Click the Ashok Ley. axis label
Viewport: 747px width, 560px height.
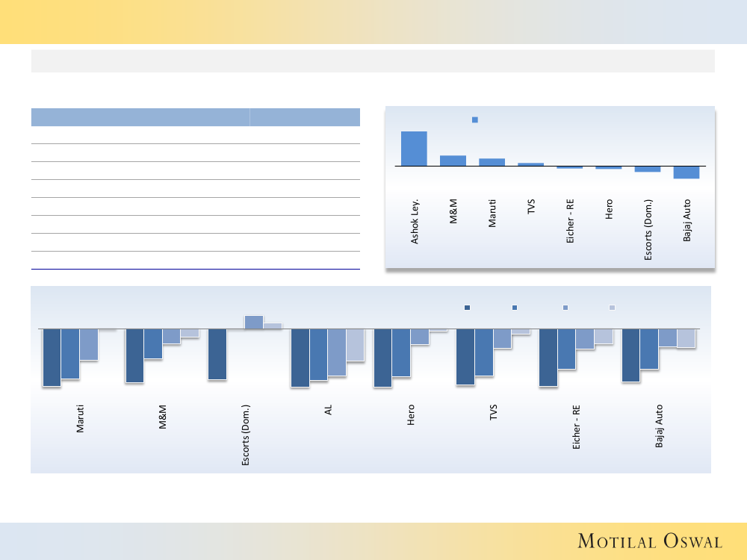point(415,221)
